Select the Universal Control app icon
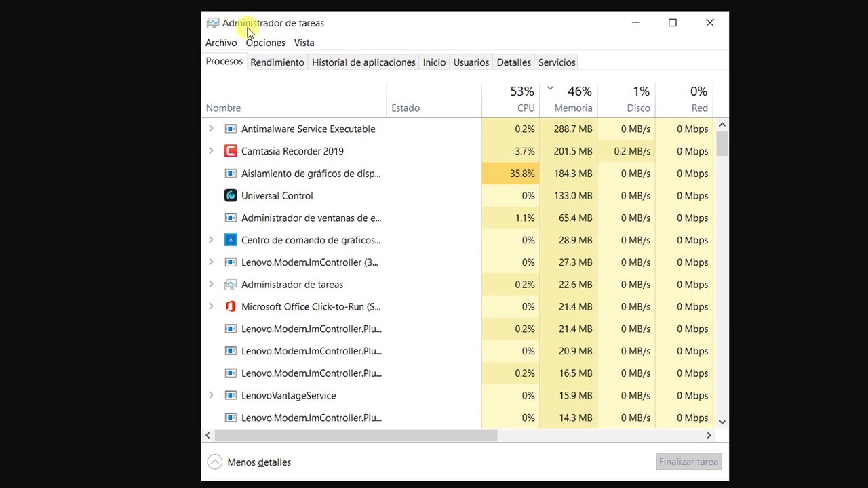The width and height of the screenshot is (868, 488). click(x=231, y=195)
